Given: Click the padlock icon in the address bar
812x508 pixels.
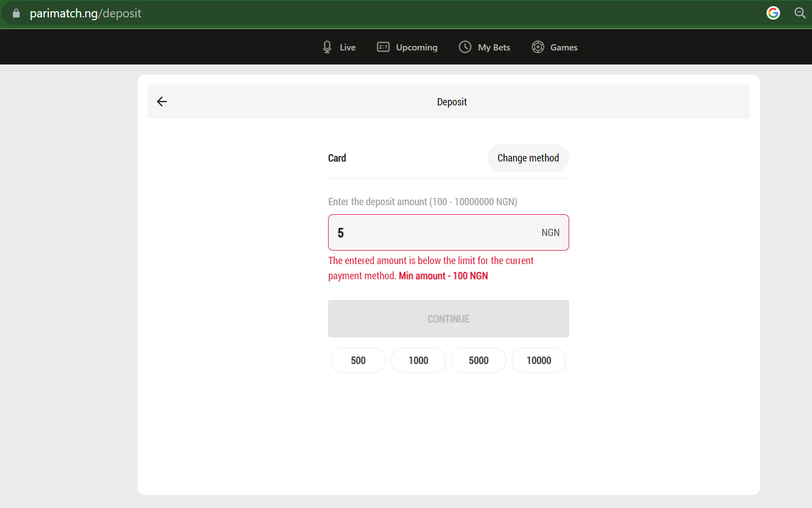Looking at the screenshot, I should 16,13.
